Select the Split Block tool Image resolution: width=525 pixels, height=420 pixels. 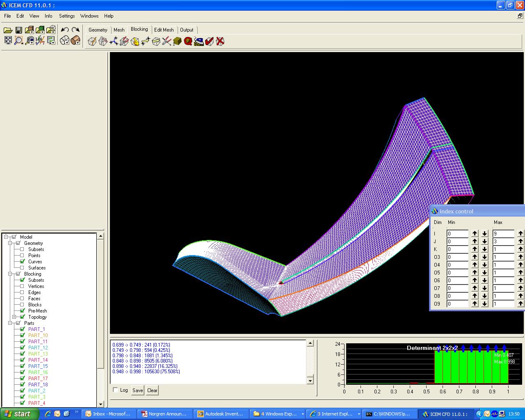click(x=103, y=41)
